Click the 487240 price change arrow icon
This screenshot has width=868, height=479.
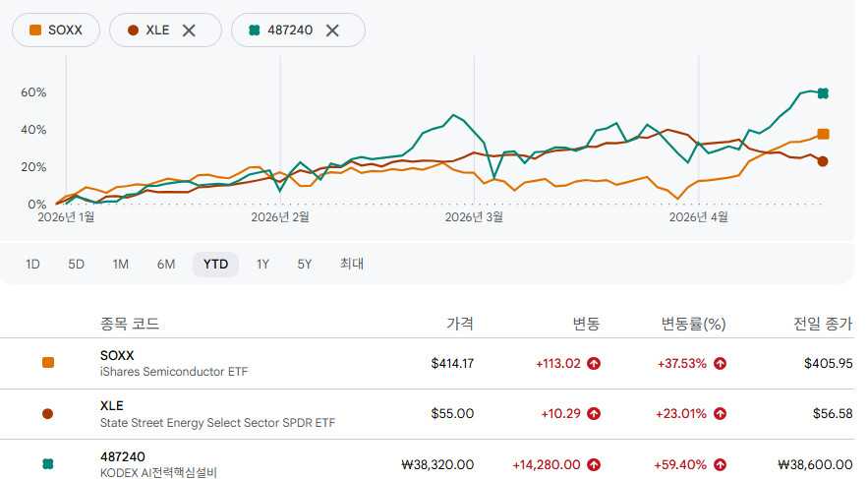(x=594, y=464)
